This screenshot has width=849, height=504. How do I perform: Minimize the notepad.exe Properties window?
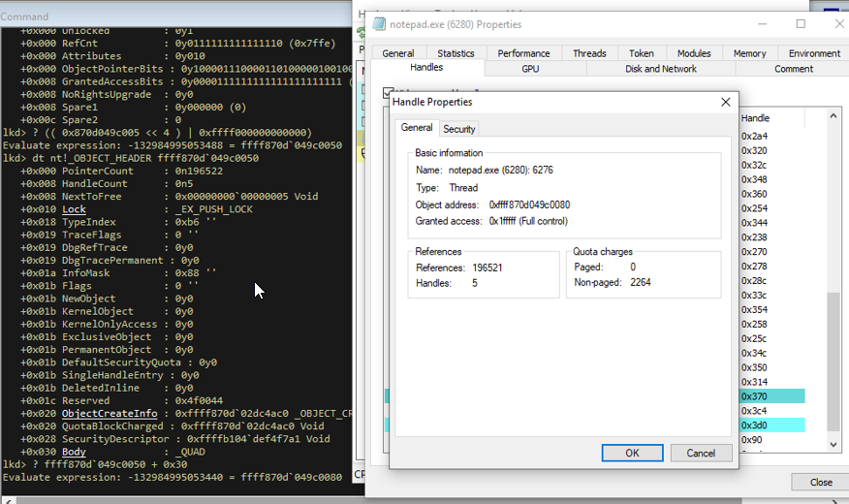(762, 24)
